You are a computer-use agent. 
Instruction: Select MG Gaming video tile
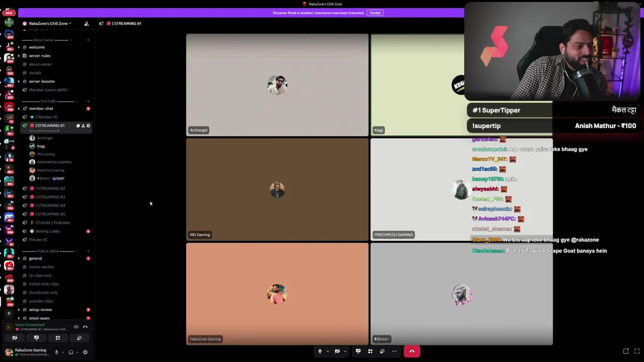coord(277,190)
